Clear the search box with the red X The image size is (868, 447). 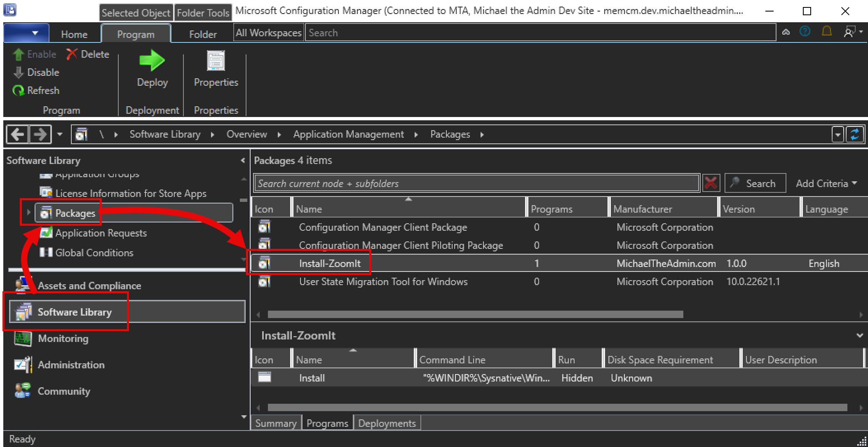tap(711, 183)
